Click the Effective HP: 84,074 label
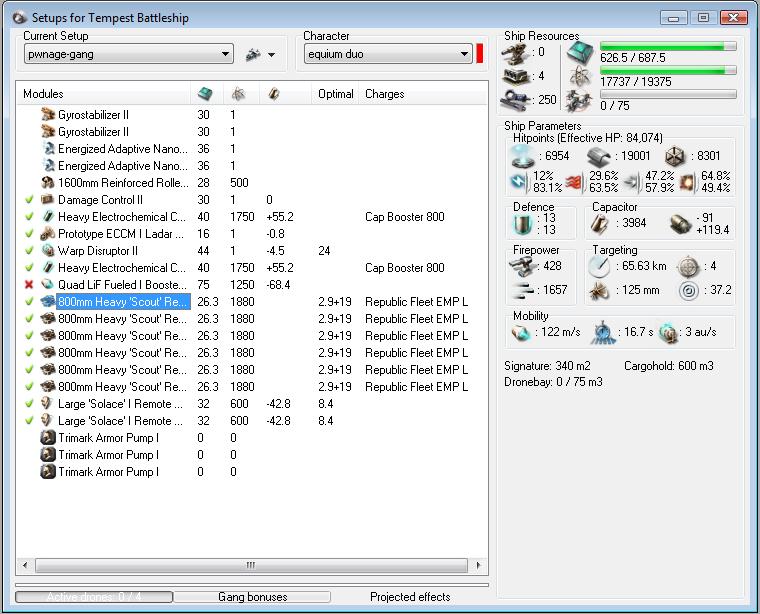This screenshot has width=760, height=614. click(612, 138)
